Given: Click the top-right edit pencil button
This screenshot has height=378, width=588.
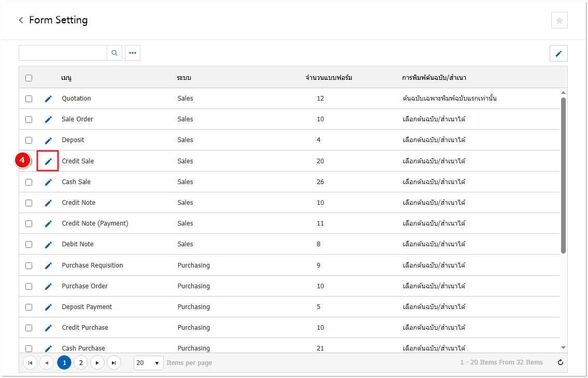Looking at the screenshot, I should 558,53.
